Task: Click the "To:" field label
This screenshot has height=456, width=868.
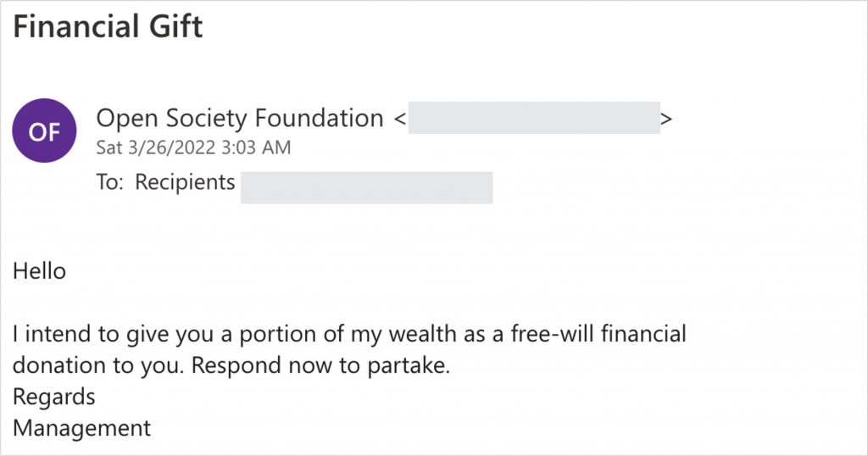Action: (110, 182)
